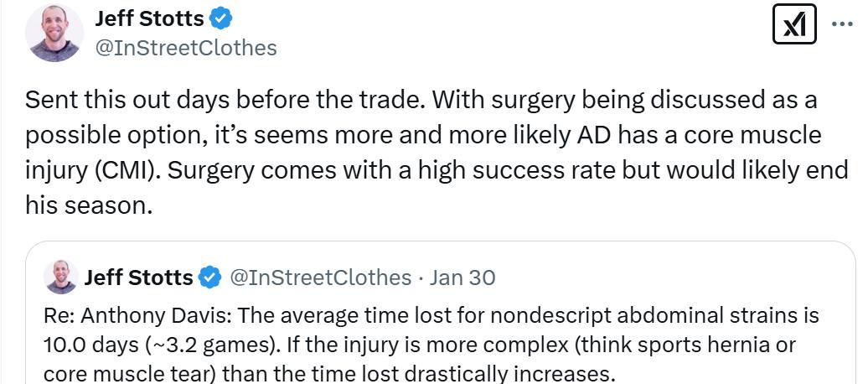Click the small avatar in the quoted post
Image resolution: width=868 pixels, height=384 pixels.
[x=61, y=277]
